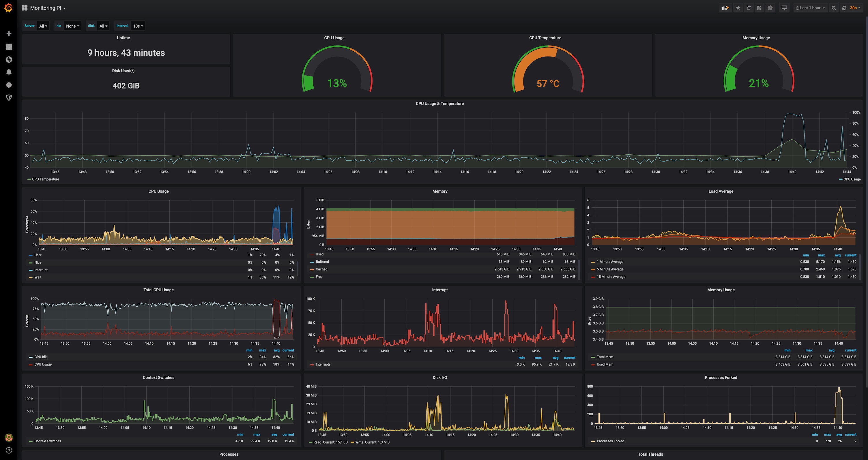This screenshot has height=460, width=868.
Task: Click the Wait series color swatch
Action: click(31, 277)
